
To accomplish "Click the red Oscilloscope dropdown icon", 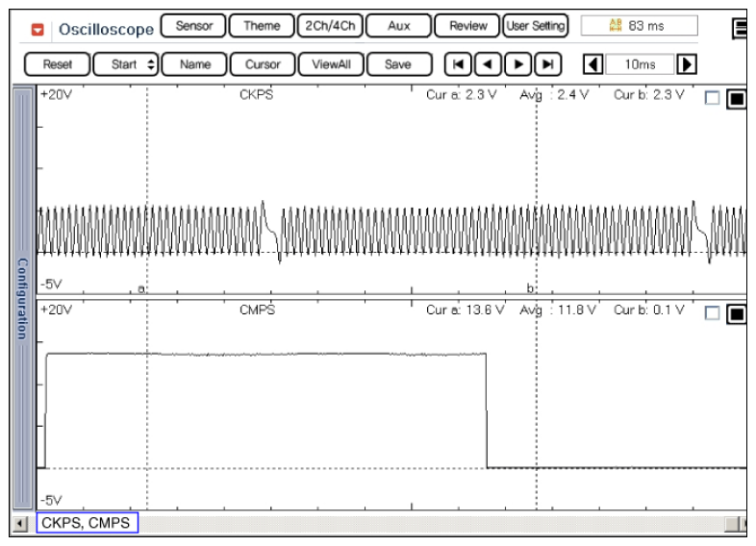I will (x=38, y=30).
